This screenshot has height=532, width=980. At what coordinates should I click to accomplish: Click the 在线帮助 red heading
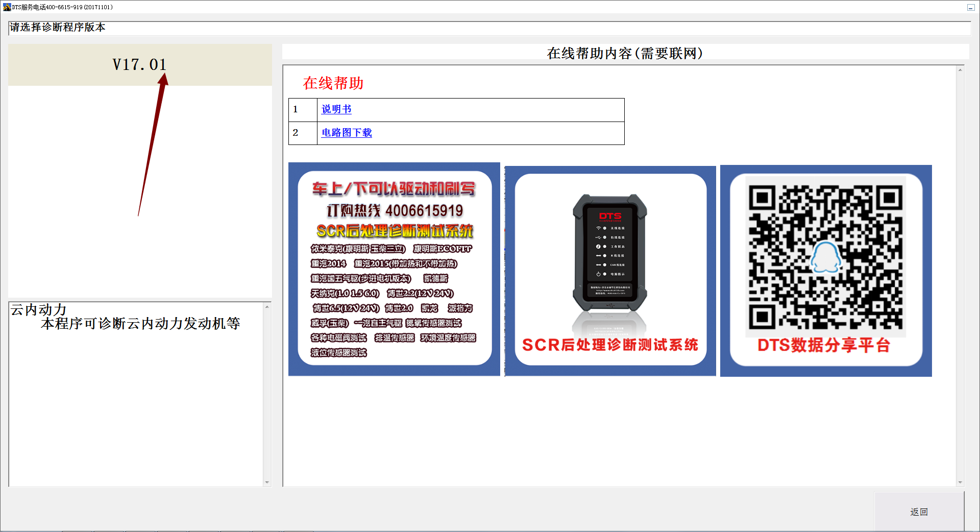coord(333,83)
